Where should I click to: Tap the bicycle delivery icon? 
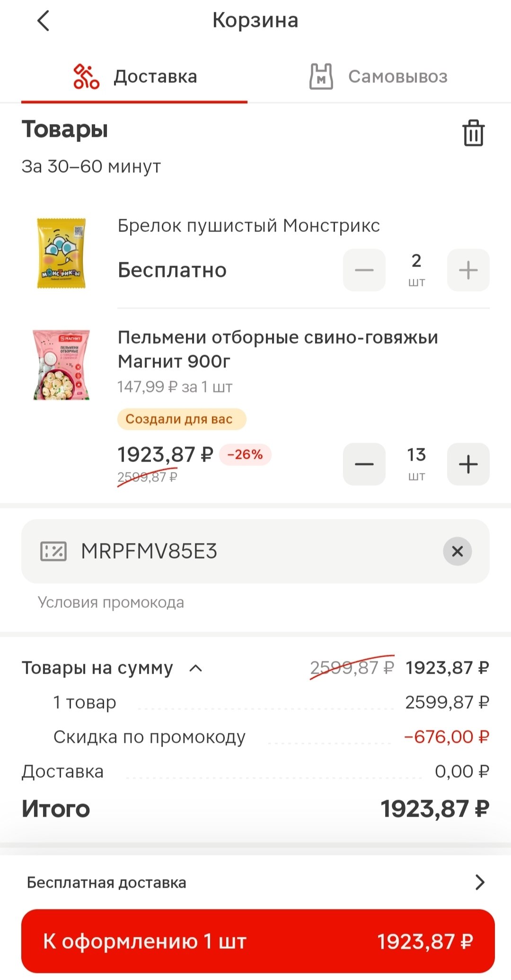(86, 77)
